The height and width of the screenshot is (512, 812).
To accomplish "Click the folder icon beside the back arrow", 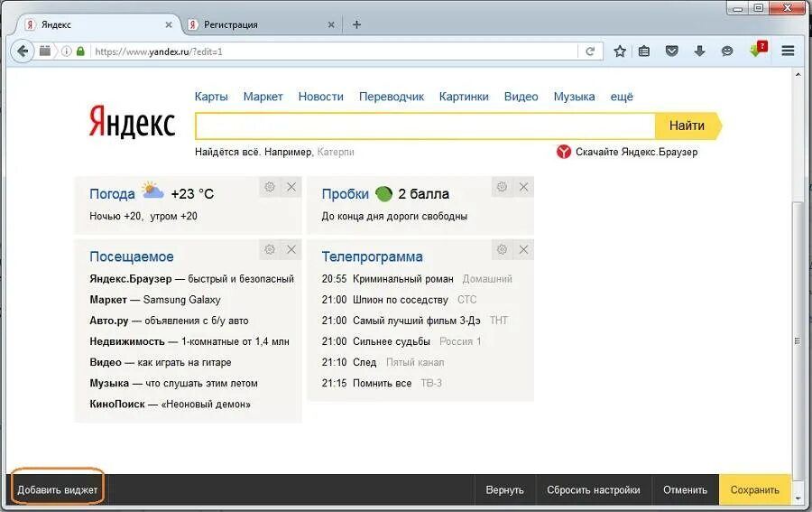I will pos(46,51).
